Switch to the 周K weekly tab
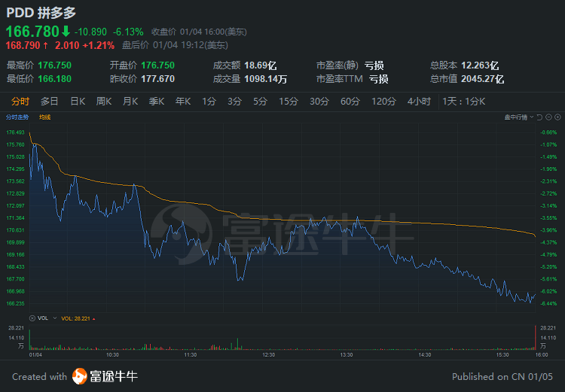 coord(103,102)
